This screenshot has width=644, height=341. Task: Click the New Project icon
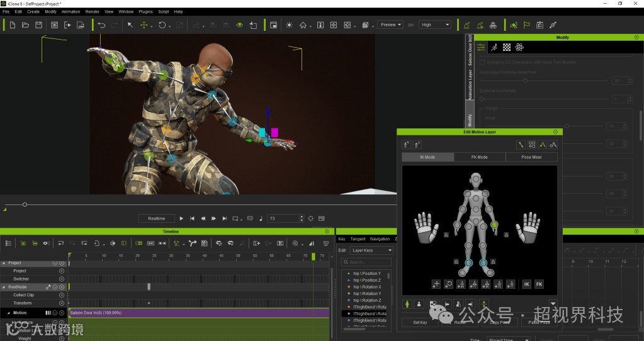coord(12,25)
